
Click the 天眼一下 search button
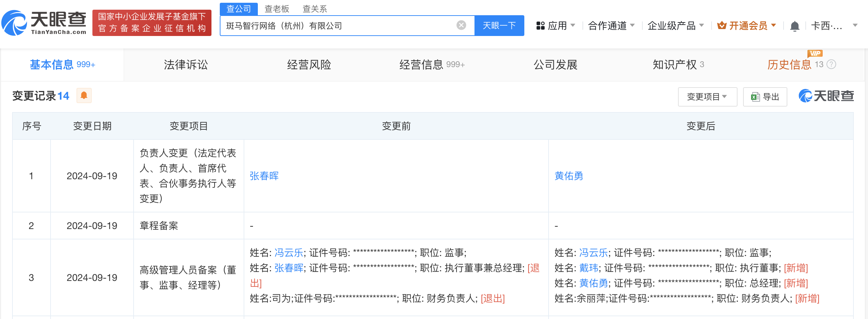[x=499, y=25]
